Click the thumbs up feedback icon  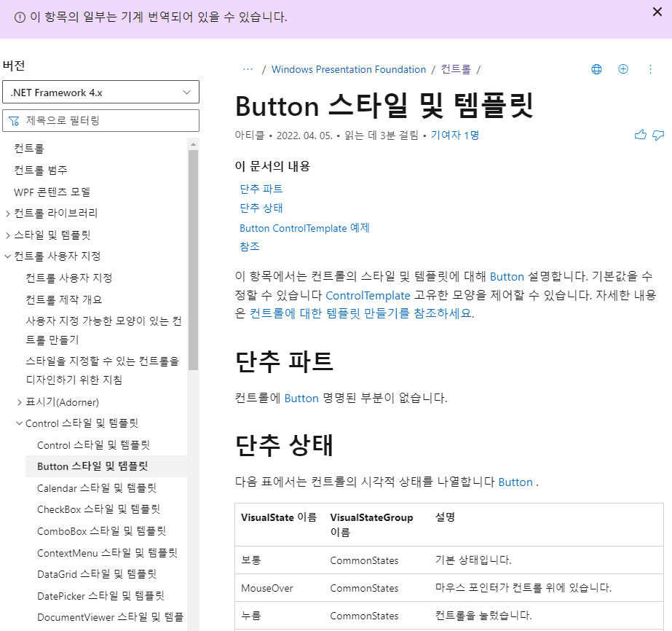[x=640, y=135]
